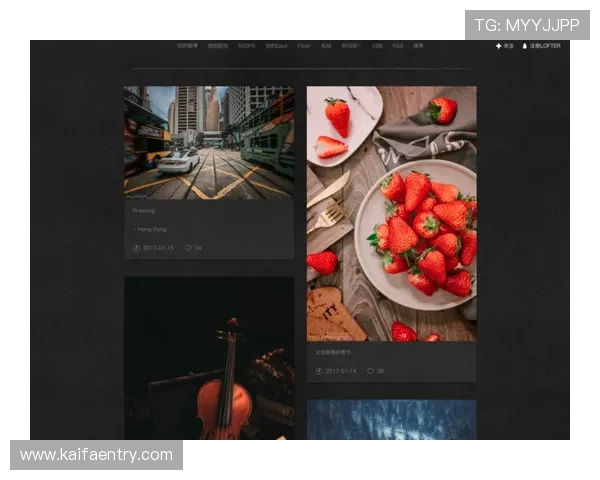Click the 2017-01-14 date link

341,371
